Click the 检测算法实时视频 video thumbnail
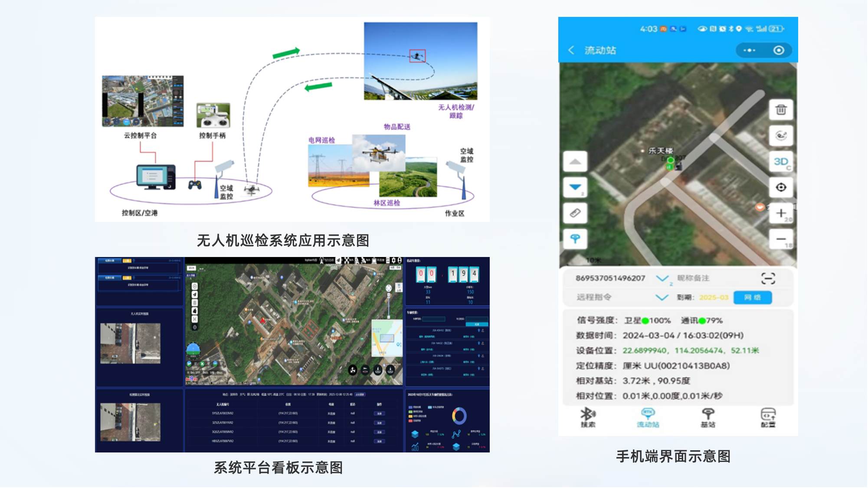The image size is (868, 488). click(x=130, y=423)
